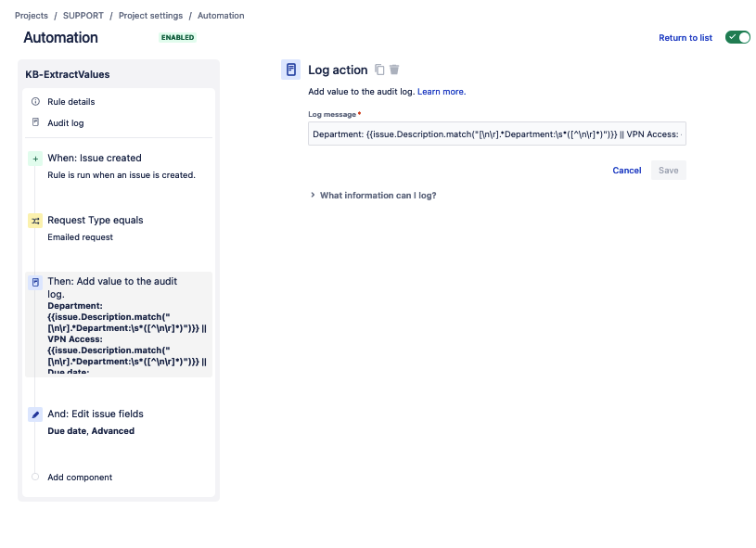The width and height of the screenshot is (756, 548).
Task: Click the Log message input field
Action: click(496, 134)
